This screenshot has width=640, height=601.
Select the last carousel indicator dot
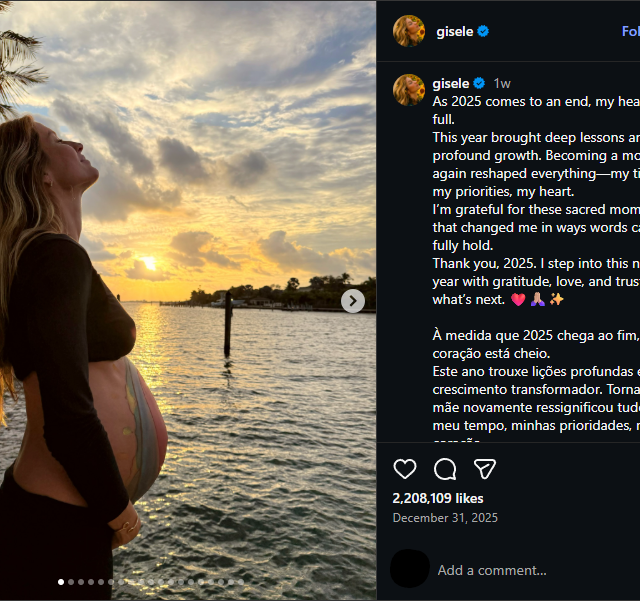coord(240,581)
